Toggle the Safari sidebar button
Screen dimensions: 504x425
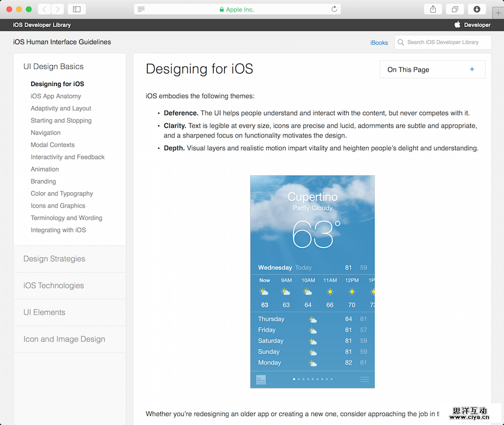77,9
